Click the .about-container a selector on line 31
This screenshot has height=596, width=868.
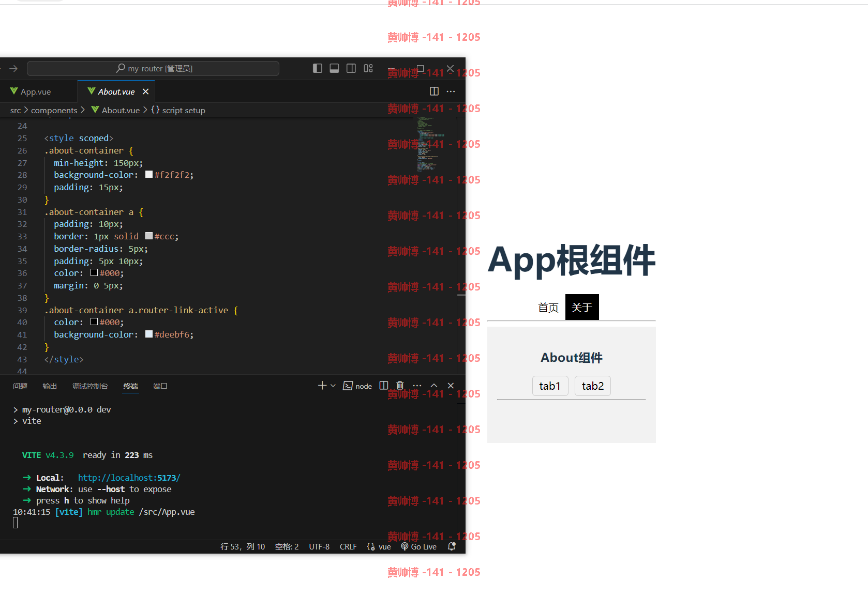89,212
